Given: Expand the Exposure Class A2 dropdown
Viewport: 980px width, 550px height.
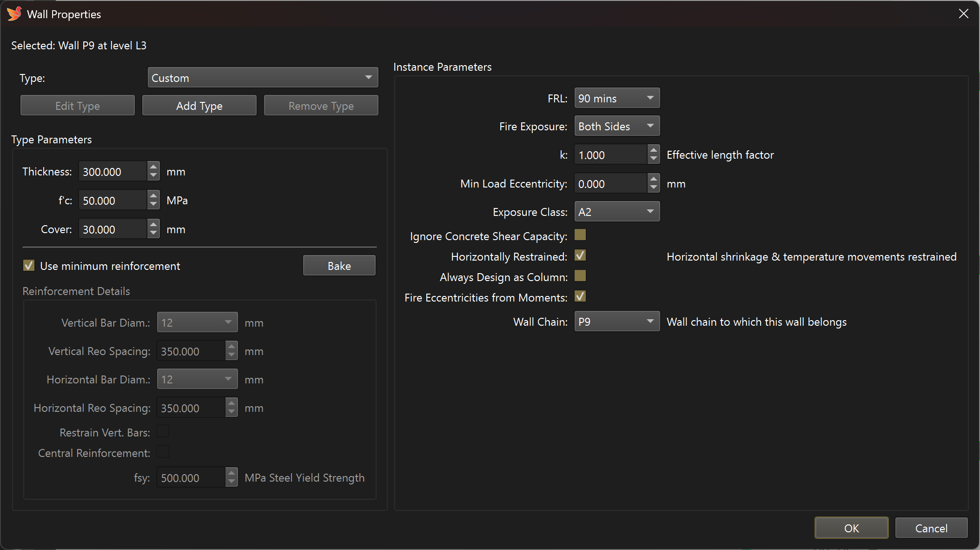Looking at the screenshot, I should [616, 212].
